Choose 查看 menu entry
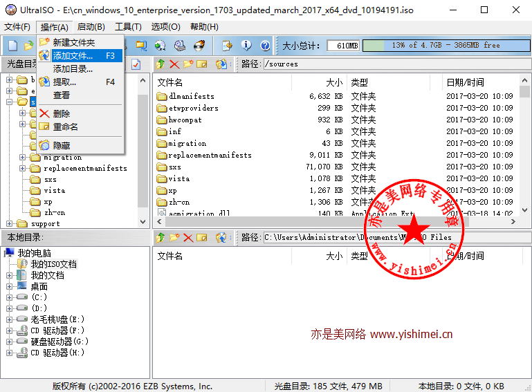This screenshot has height=392, width=532. click(x=80, y=95)
